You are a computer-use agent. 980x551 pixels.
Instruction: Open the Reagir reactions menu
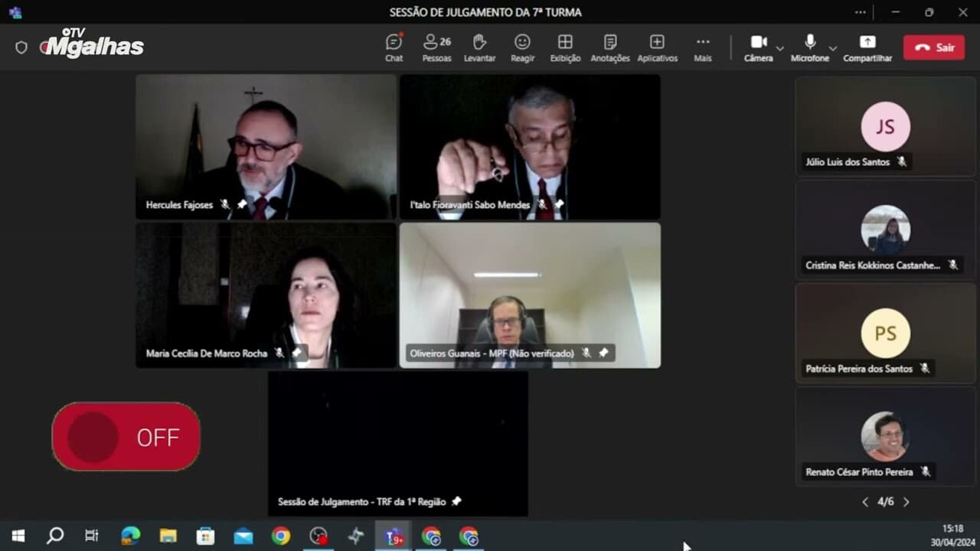click(522, 47)
